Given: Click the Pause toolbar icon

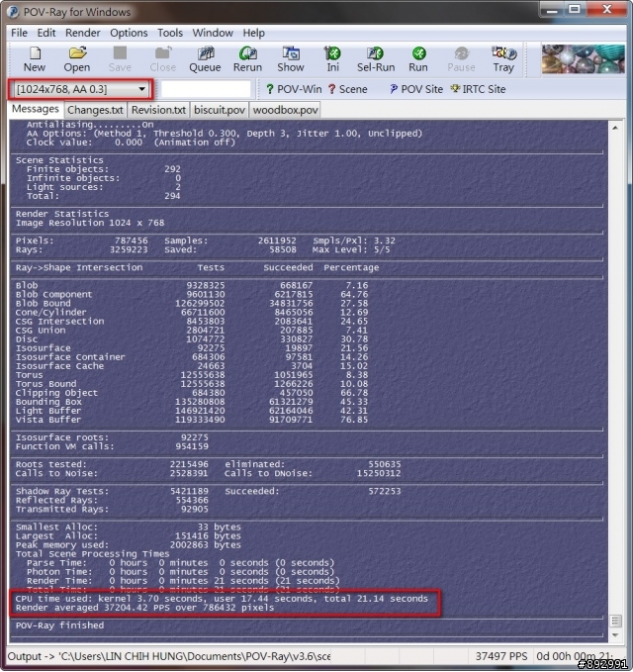Looking at the screenshot, I should (x=461, y=59).
